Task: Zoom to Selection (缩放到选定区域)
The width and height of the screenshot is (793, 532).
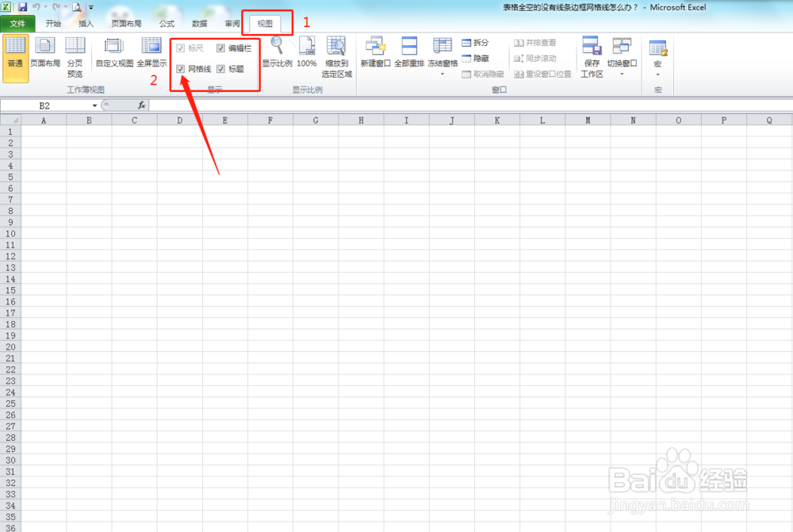Action: coord(336,57)
